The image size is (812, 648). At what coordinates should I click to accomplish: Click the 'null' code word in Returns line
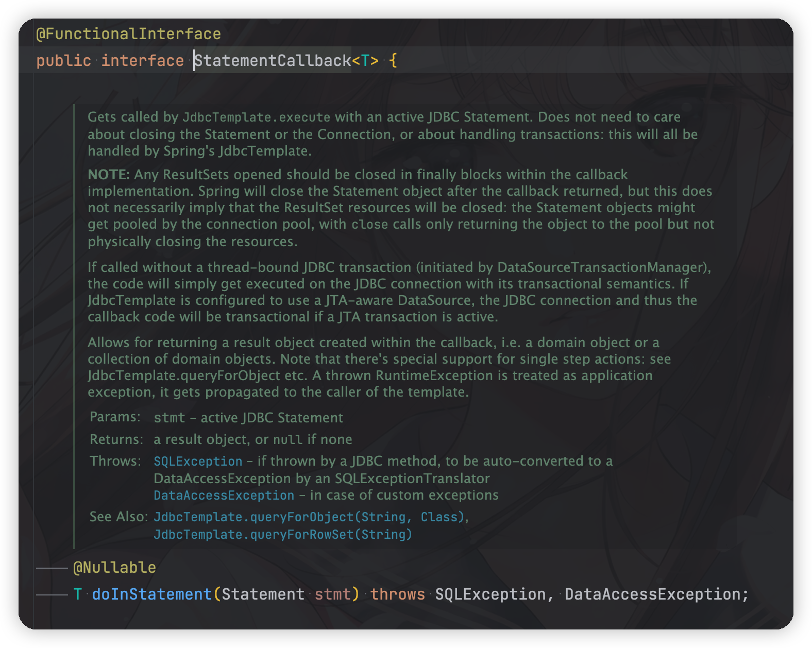coord(287,439)
